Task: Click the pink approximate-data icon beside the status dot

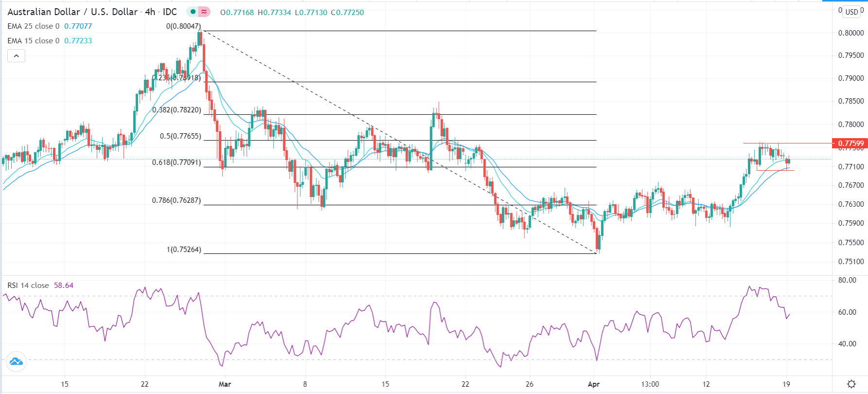Action: pos(204,12)
